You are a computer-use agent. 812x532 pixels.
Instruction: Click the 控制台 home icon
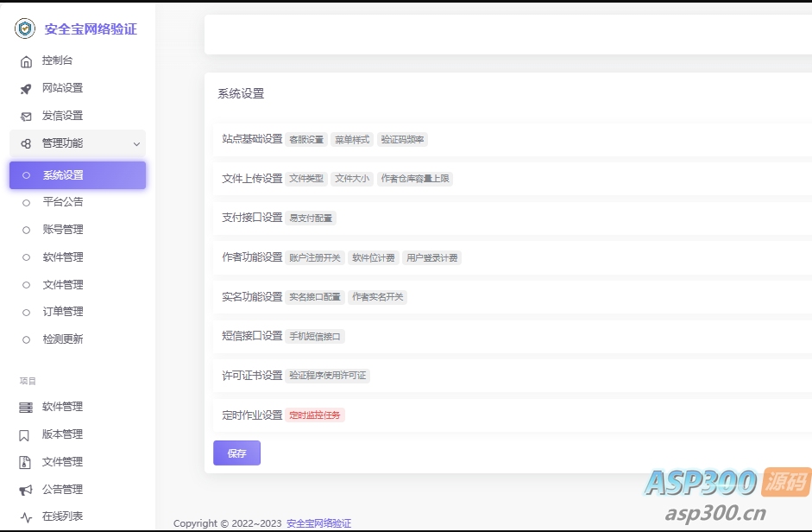click(26, 60)
